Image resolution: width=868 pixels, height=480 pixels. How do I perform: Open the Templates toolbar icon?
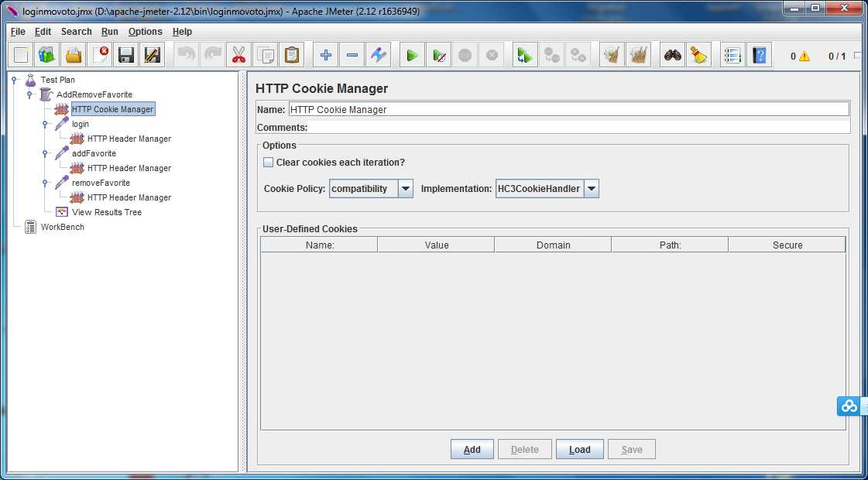[47, 55]
